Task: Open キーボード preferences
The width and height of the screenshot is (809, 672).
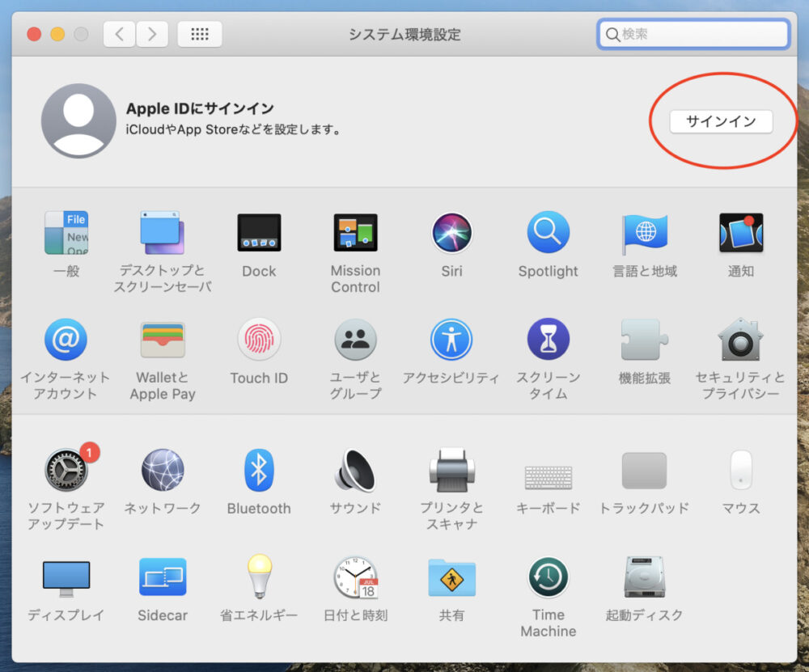Action: pos(548,477)
